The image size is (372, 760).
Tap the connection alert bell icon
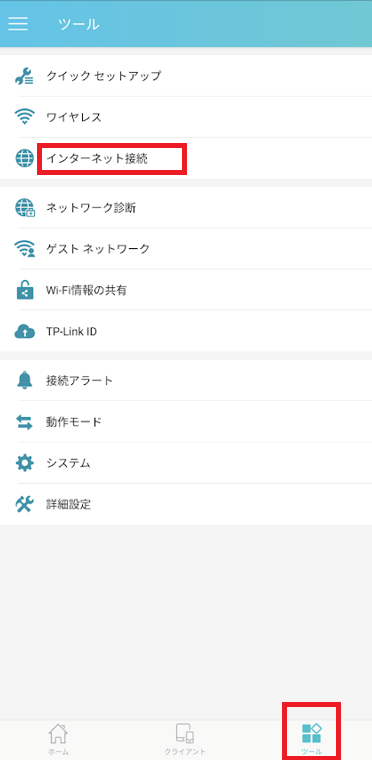[x=24, y=380]
